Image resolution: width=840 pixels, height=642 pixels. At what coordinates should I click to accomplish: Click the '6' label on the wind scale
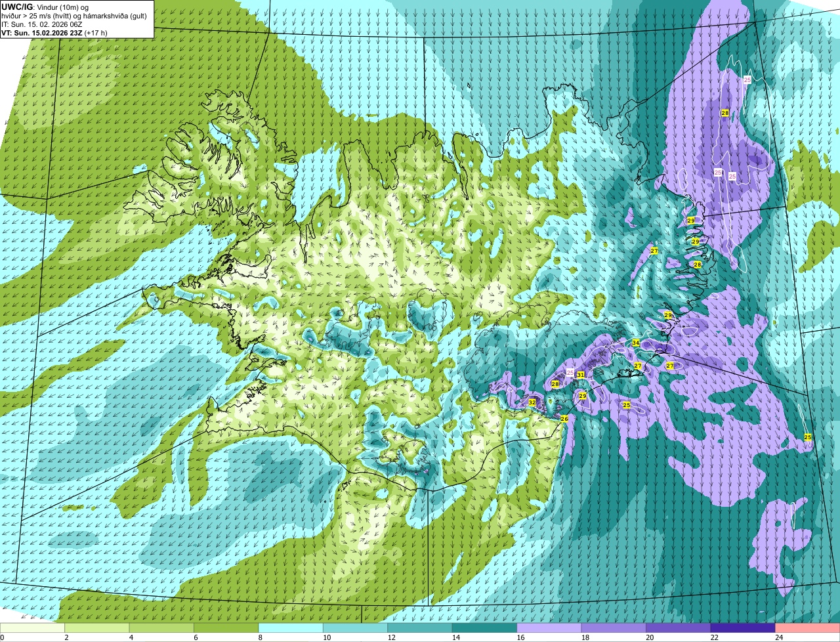196,637
